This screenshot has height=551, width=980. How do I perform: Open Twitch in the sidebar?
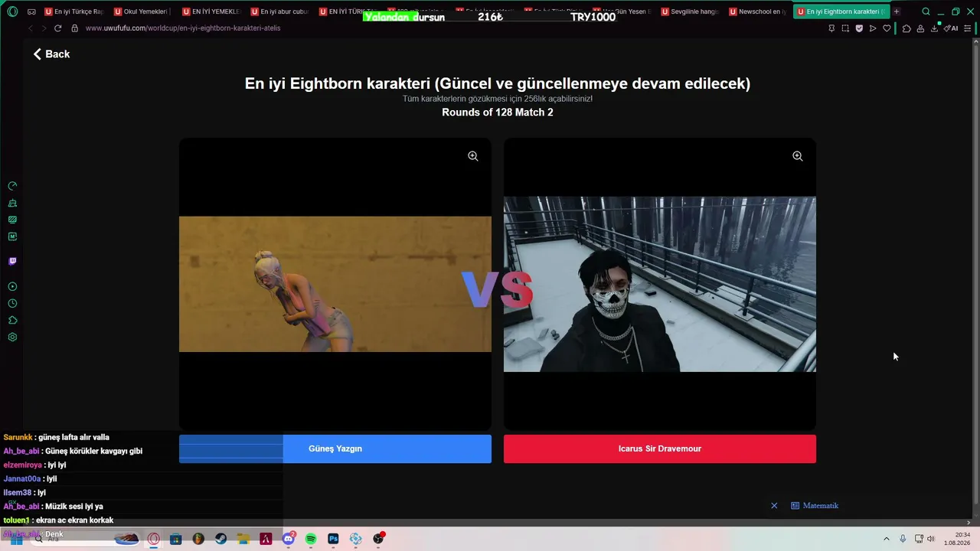(x=12, y=261)
